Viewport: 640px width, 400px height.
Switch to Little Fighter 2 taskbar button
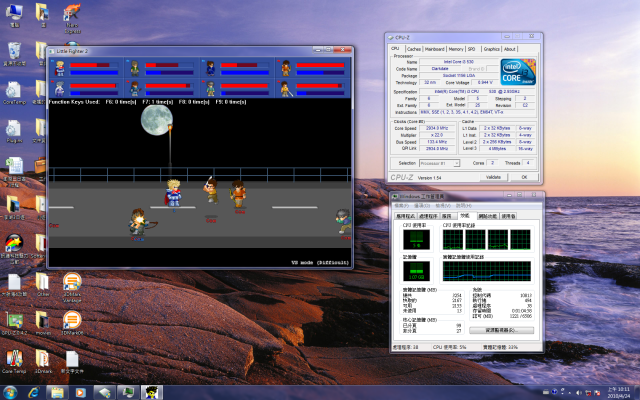click(152, 393)
